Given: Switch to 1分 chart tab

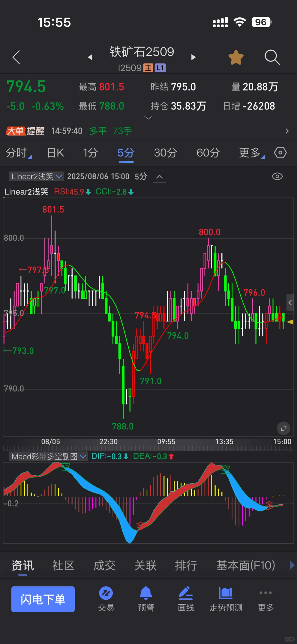Looking at the screenshot, I should (x=90, y=153).
